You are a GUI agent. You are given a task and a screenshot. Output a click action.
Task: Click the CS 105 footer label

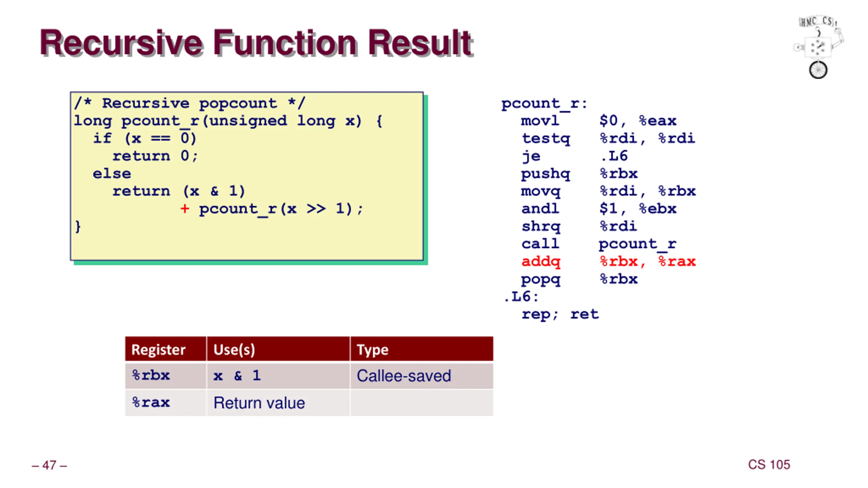(x=769, y=465)
